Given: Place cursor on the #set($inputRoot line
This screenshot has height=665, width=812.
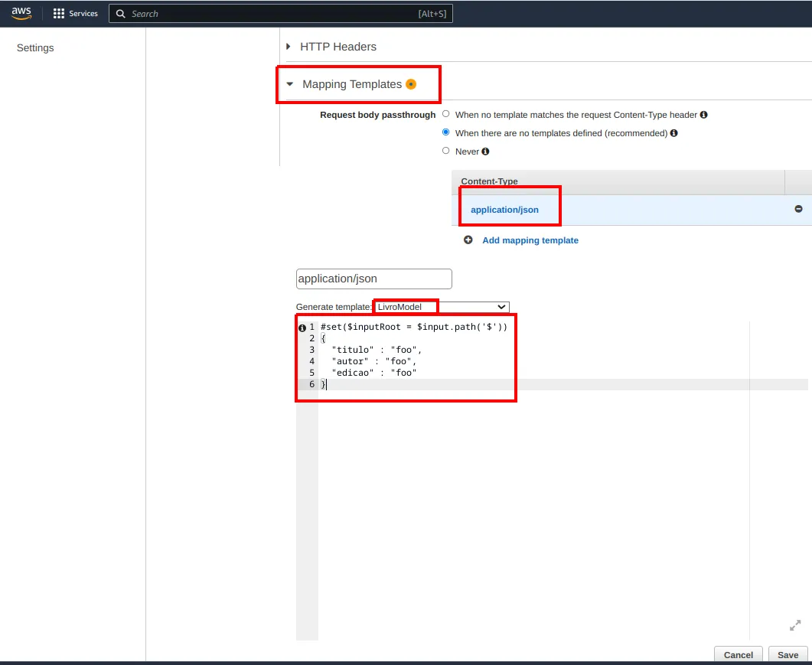Looking at the screenshot, I should [414, 327].
